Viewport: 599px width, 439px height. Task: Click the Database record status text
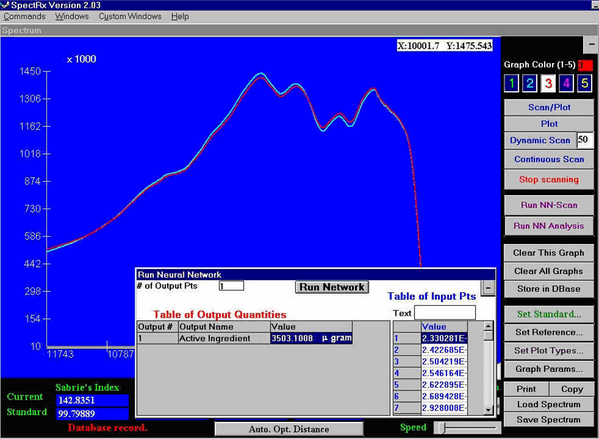point(108,428)
